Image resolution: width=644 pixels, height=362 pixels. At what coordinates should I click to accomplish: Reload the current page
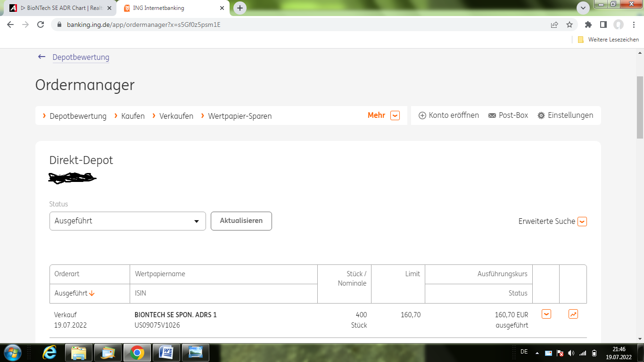click(41, 25)
